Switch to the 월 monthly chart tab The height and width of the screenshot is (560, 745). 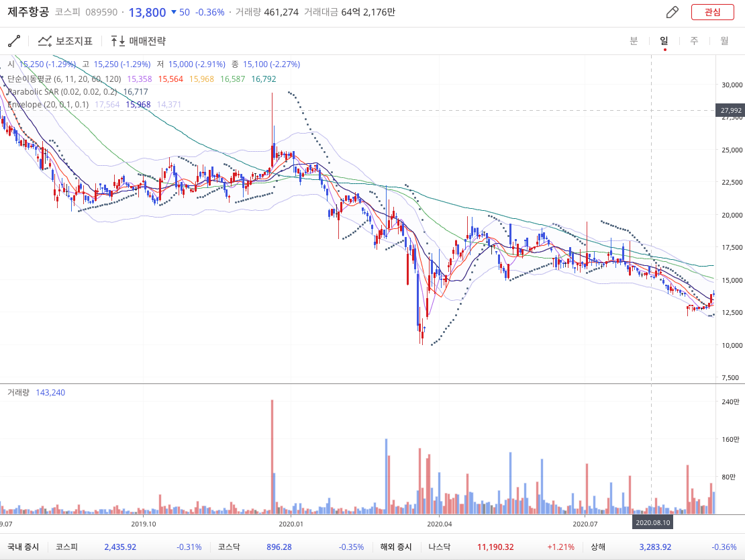(x=724, y=41)
